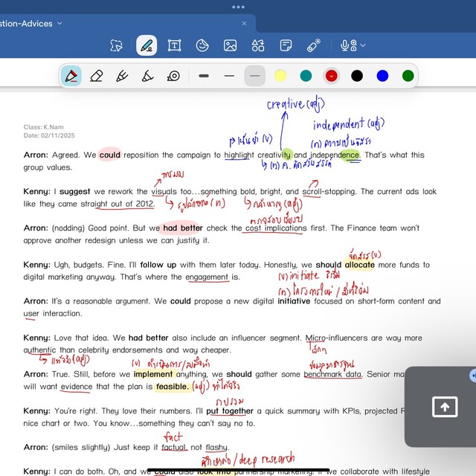Select the thickest stroke width
This screenshot has width=476, height=476.
click(x=204, y=76)
